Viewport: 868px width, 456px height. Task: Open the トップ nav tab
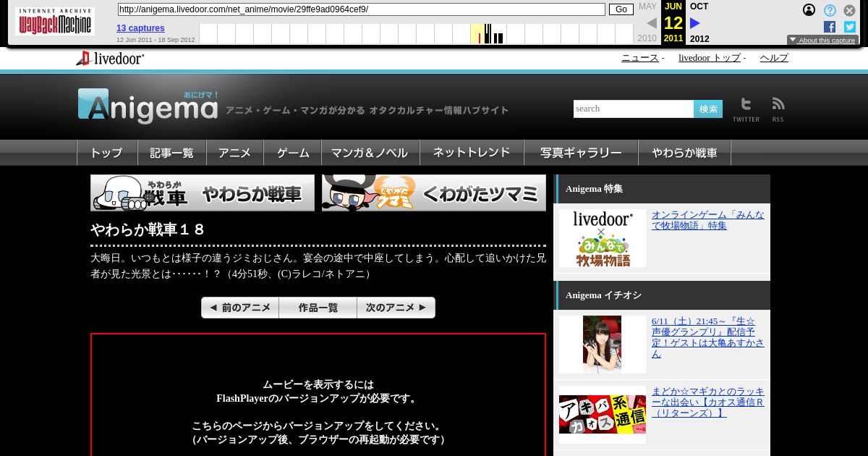(106, 153)
